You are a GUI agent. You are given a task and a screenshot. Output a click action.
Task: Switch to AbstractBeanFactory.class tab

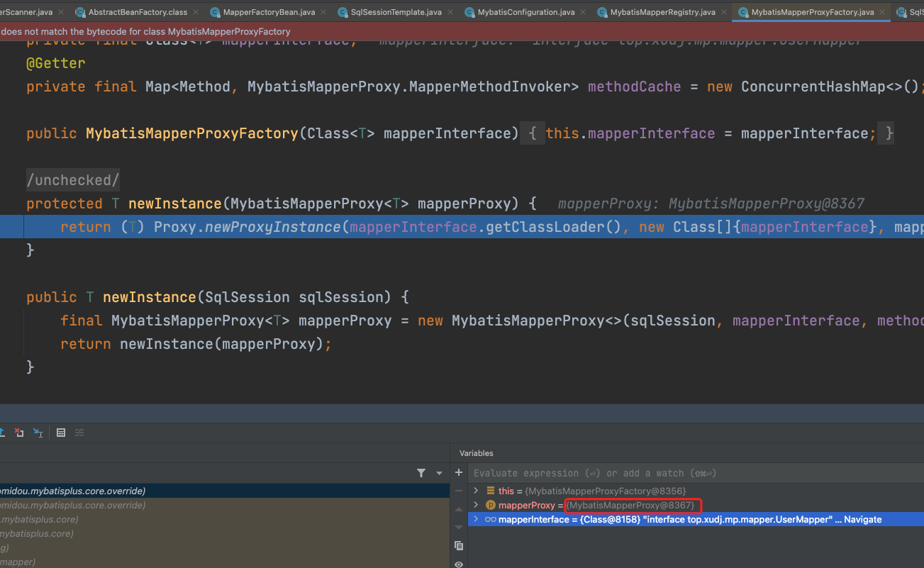click(138, 12)
